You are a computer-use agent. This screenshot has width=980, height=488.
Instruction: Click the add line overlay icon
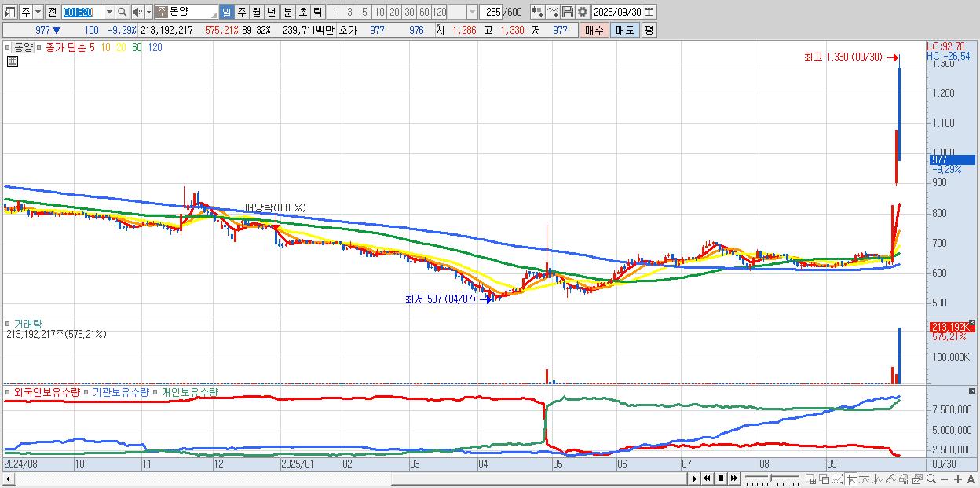[553, 12]
